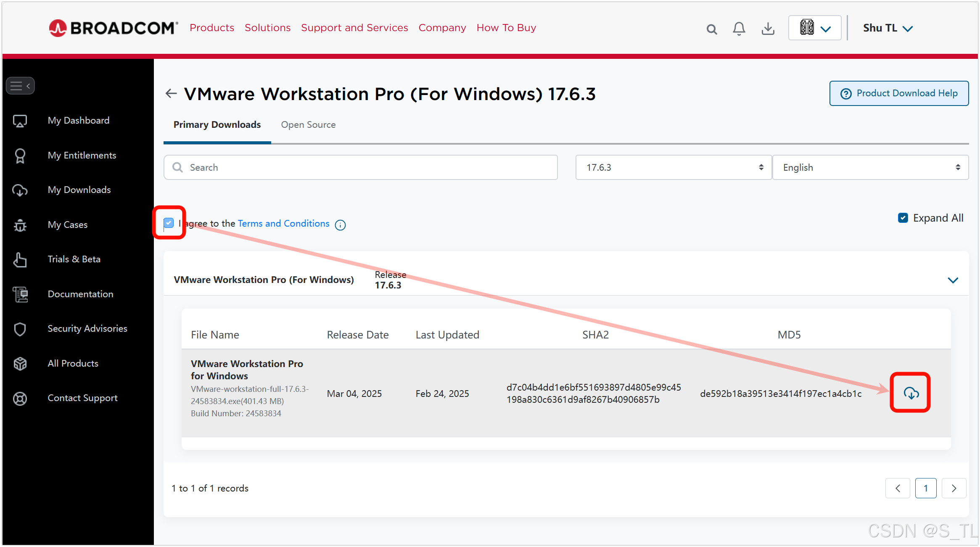This screenshot has width=980, height=547.
Task: Click the header download tray icon
Action: pyautogui.click(x=768, y=29)
